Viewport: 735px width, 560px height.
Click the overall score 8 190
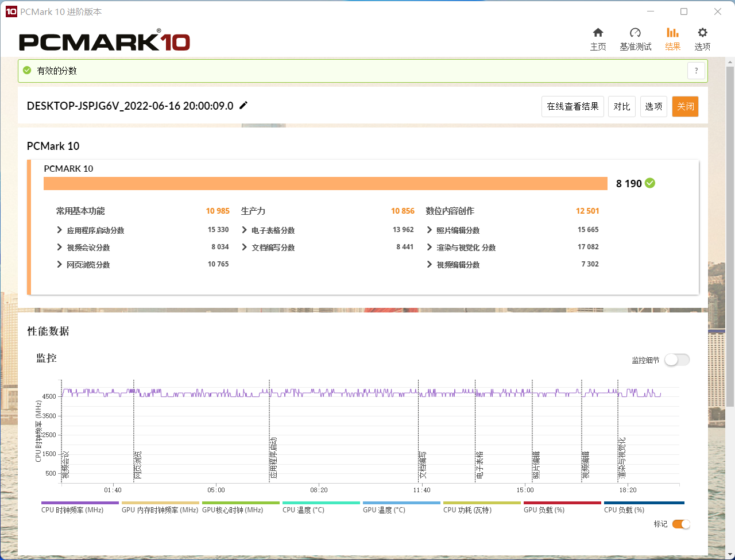tap(629, 183)
